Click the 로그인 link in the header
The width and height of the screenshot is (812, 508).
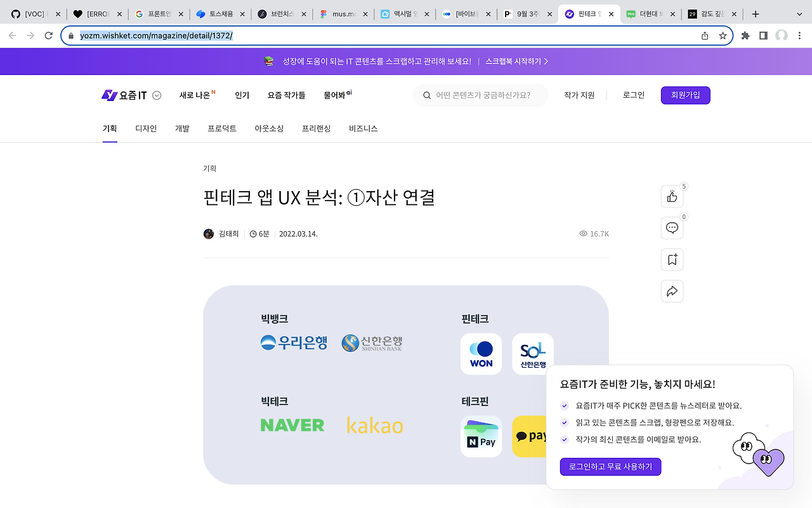pos(633,95)
